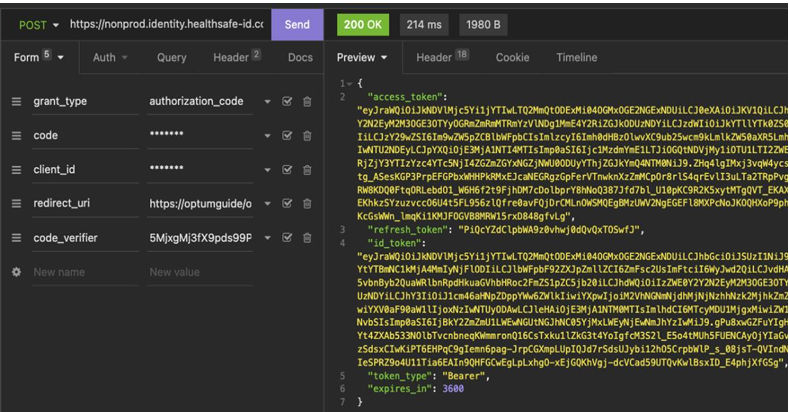Screen dimensions: 789x412
Task: Click the New name input field
Action: [85, 272]
